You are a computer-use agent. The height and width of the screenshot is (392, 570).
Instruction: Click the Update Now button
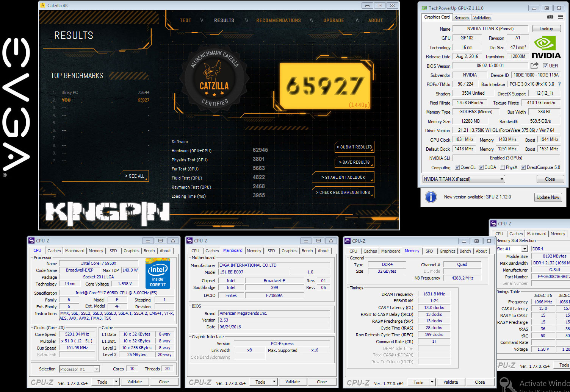coord(548,197)
